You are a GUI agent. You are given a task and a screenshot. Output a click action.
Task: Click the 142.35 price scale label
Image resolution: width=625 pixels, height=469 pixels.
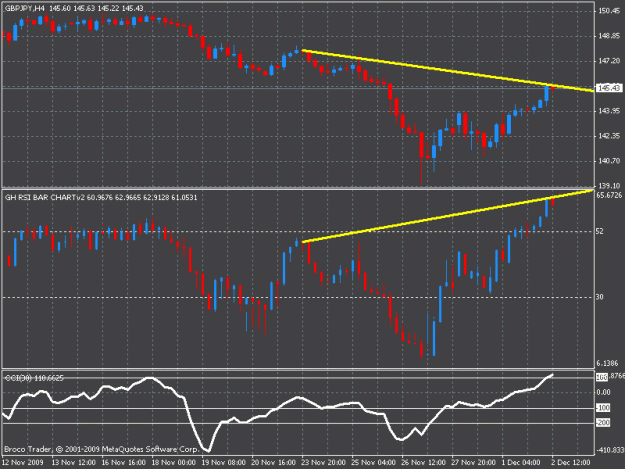[609, 135]
